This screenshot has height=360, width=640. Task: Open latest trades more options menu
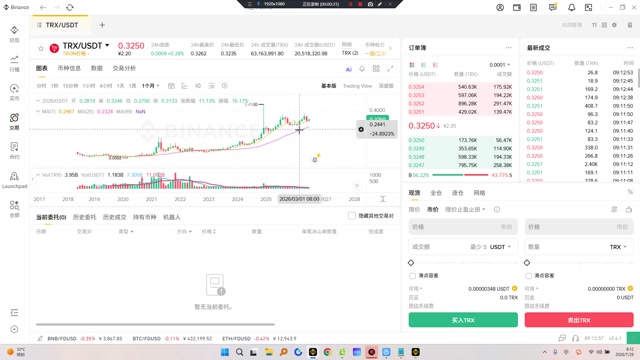pos(630,48)
